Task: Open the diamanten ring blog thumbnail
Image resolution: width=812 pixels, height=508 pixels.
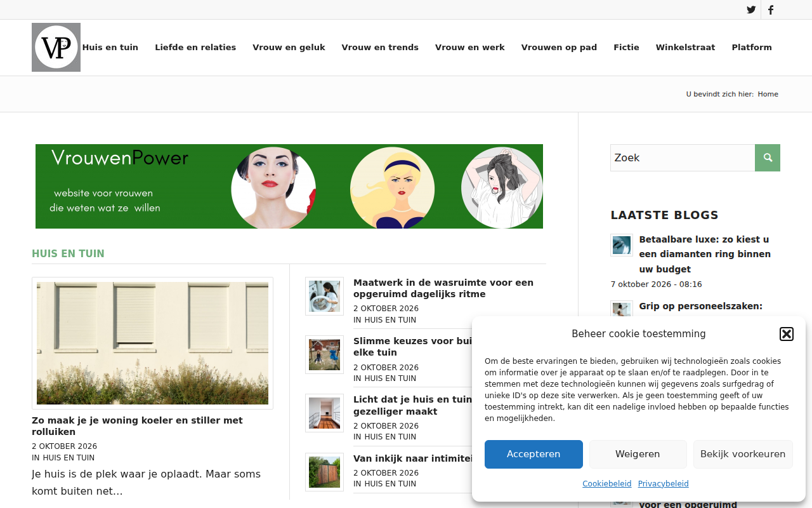Action: point(622,245)
